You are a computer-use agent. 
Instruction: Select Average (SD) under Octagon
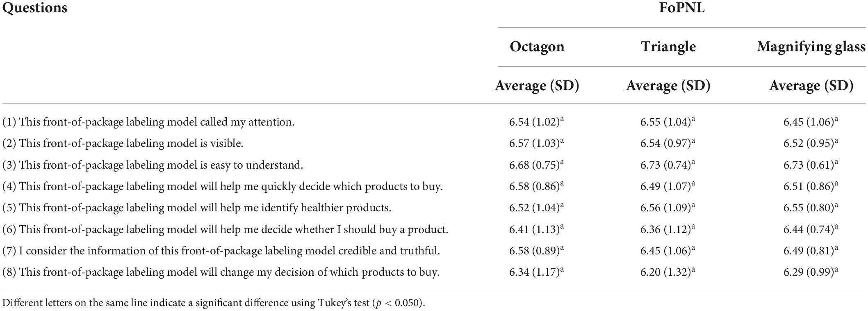click(x=537, y=85)
